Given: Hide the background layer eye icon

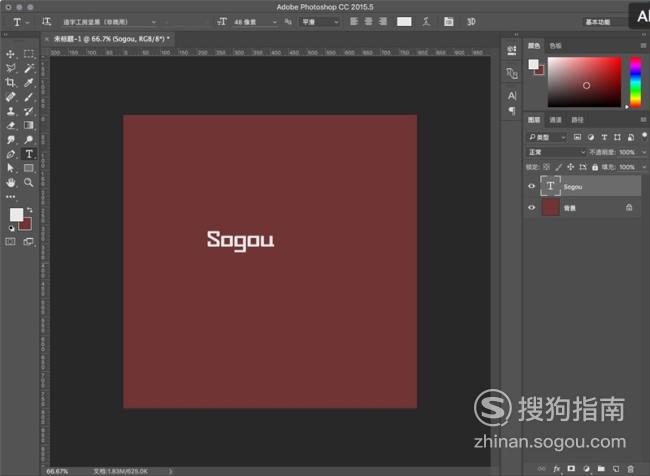Looking at the screenshot, I should 531,207.
